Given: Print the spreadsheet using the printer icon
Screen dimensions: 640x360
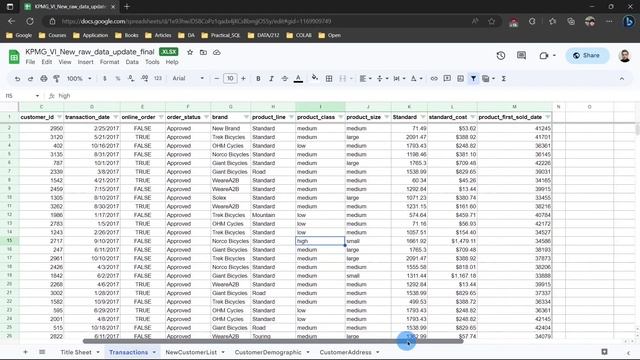Looking at the screenshot, I should pyautogui.click(x=44, y=78).
